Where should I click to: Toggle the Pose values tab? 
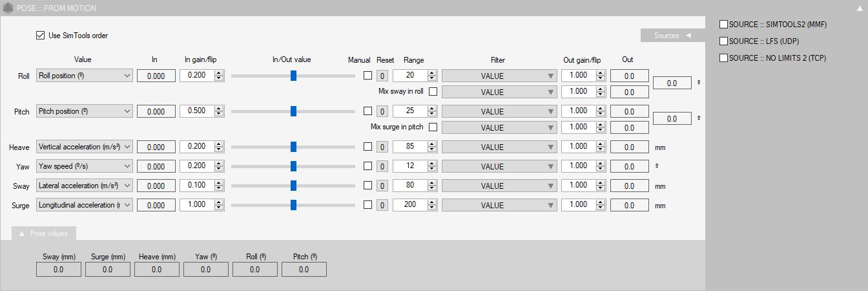pos(44,233)
